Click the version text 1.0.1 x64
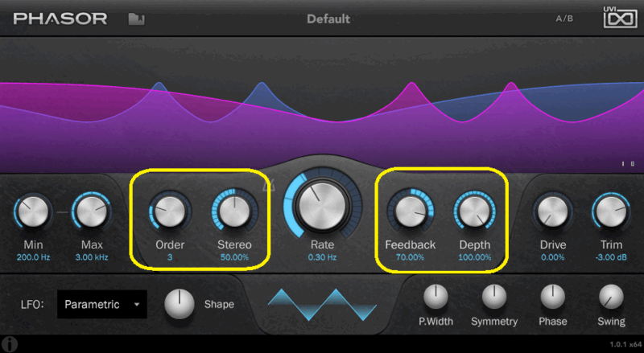This screenshot has width=644, height=353. tap(625, 344)
